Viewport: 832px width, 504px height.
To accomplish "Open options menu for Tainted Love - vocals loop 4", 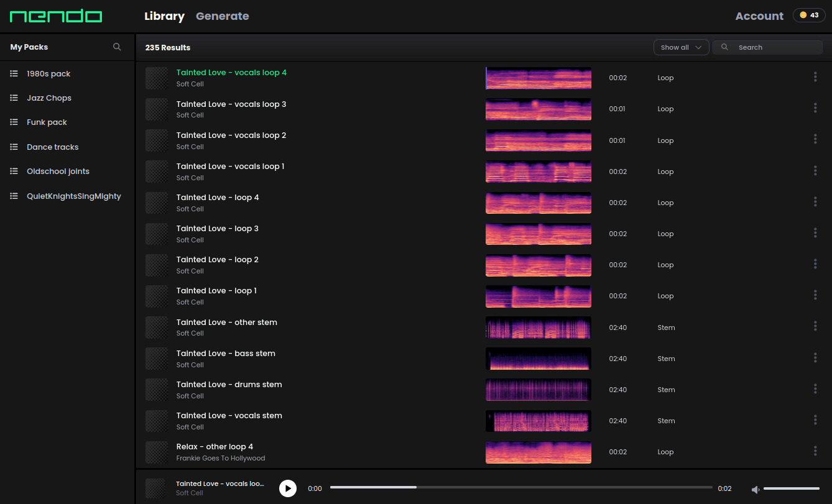I will click(x=815, y=77).
